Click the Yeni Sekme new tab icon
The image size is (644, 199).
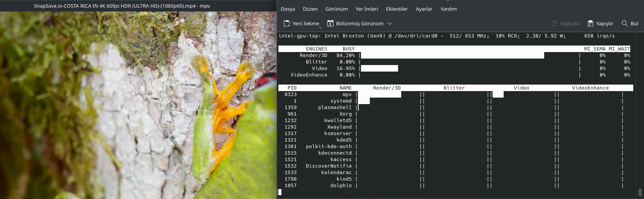[x=287, y=23]
